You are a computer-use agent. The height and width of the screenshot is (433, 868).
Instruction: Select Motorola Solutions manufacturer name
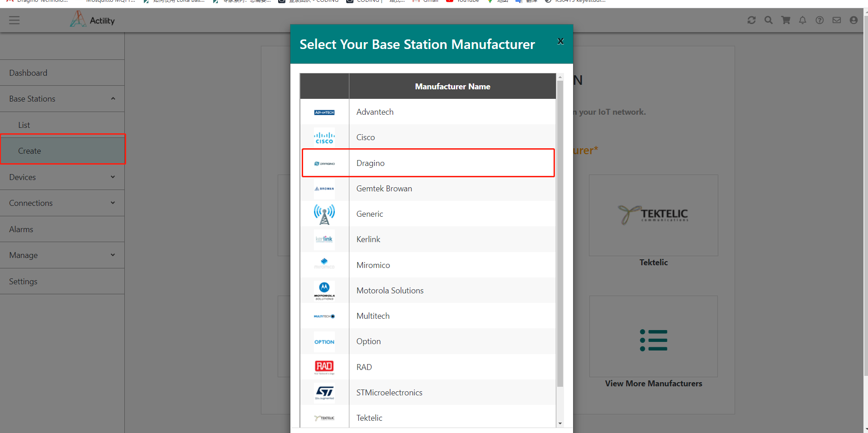point(390,291)
